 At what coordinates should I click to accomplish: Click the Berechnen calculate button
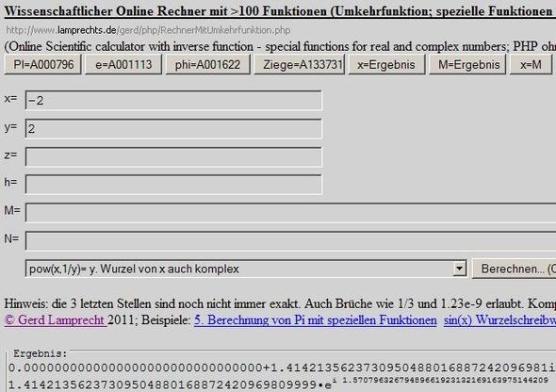tap(515, 269)
